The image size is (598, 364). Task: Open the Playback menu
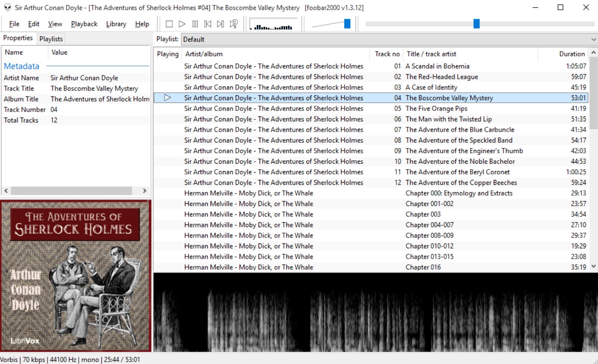point(84,24)
